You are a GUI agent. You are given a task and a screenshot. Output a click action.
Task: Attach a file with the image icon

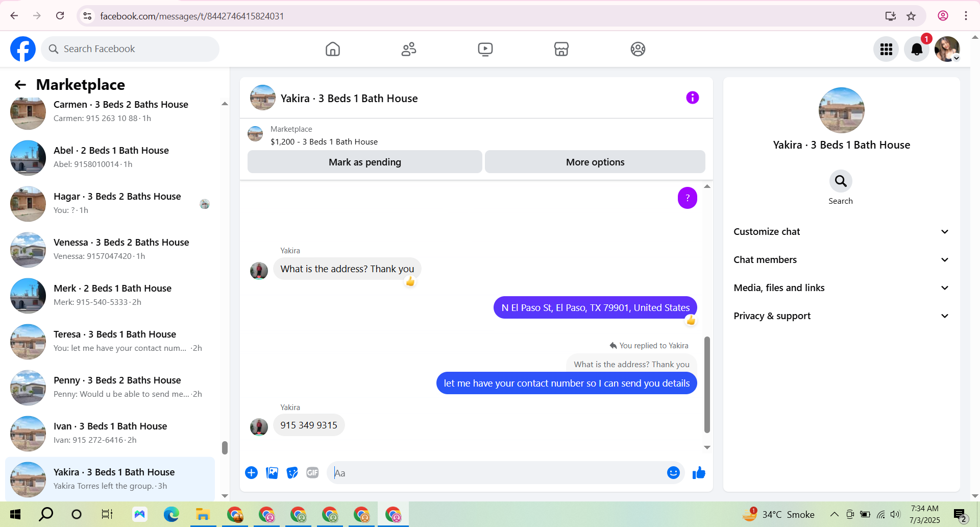[272, 473]
